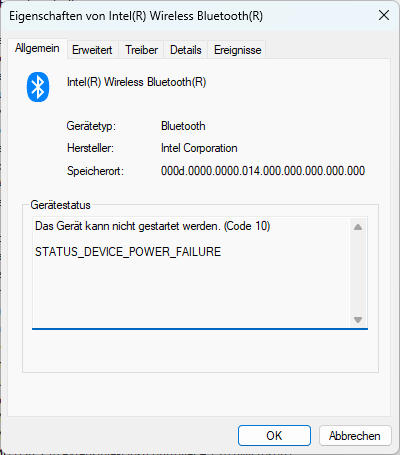Click the Hersteller value Intel Corporation

point(199,148)
